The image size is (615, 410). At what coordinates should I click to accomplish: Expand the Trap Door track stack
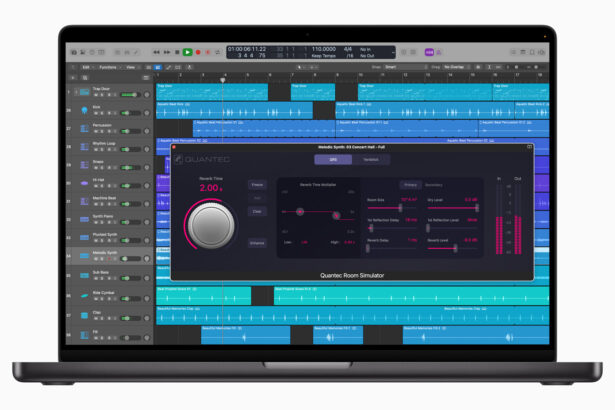[76, 92]
